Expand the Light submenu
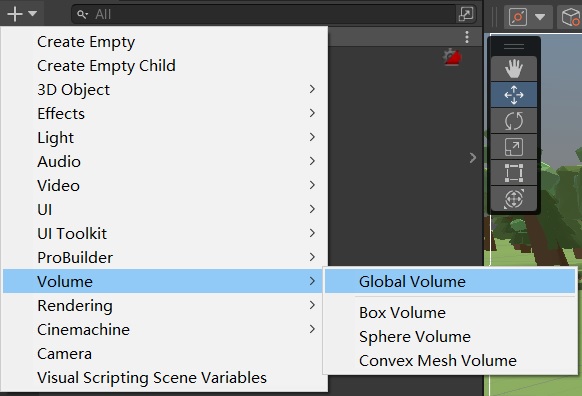The image size is (582, 396). 163,137
